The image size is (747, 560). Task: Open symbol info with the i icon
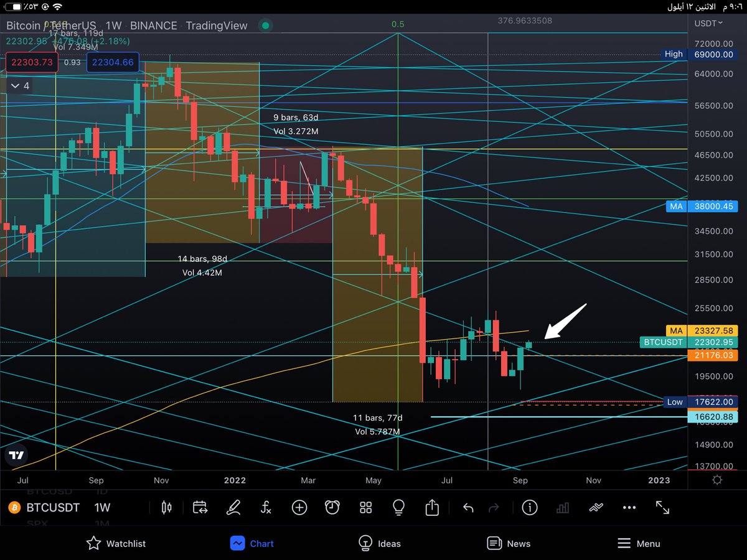(x=530, y=508)
